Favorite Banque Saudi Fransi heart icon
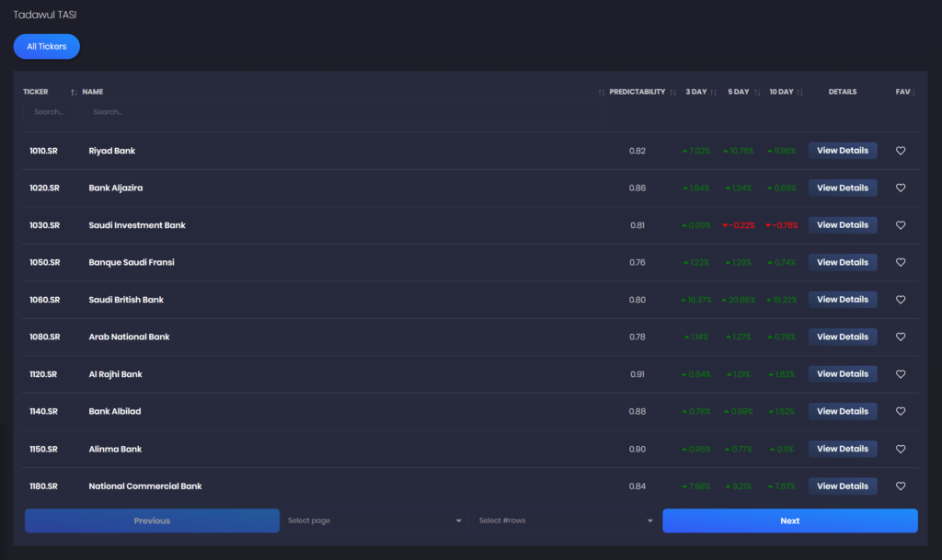This screenshot has height=560, width=942. pyautogui.click(x=900, y=262)
